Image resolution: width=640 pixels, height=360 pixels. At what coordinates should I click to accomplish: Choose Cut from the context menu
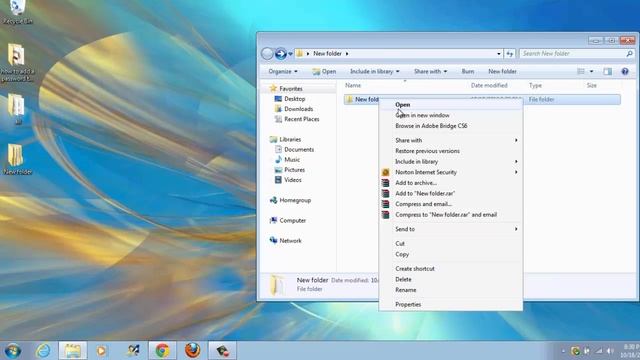click(x=451, y=244)
